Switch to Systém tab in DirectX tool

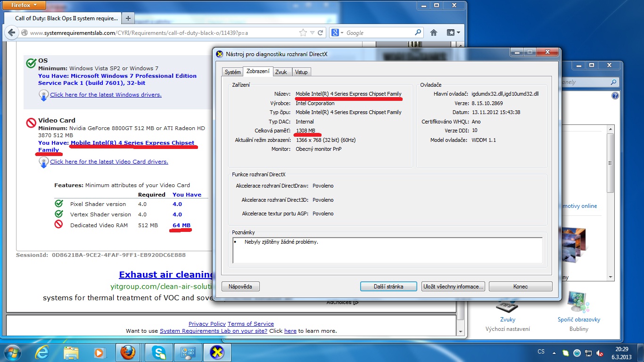point(232,72)
